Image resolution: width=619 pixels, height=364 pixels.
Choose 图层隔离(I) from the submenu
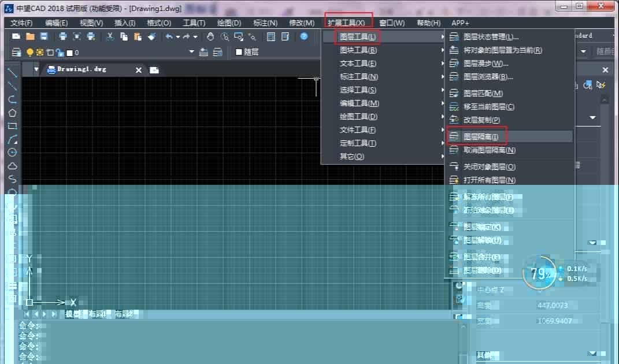coord(509,136)
